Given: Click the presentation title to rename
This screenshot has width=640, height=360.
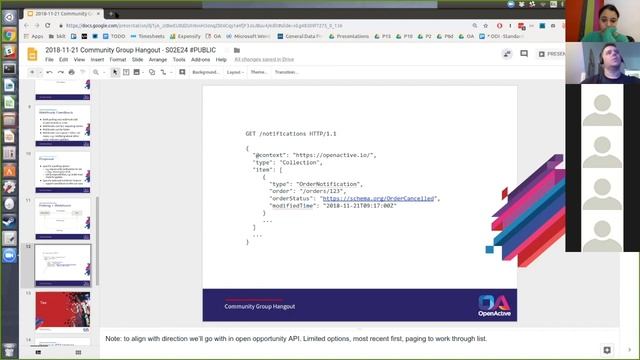Looking at the screenshot, I should [x=131, y=50].
